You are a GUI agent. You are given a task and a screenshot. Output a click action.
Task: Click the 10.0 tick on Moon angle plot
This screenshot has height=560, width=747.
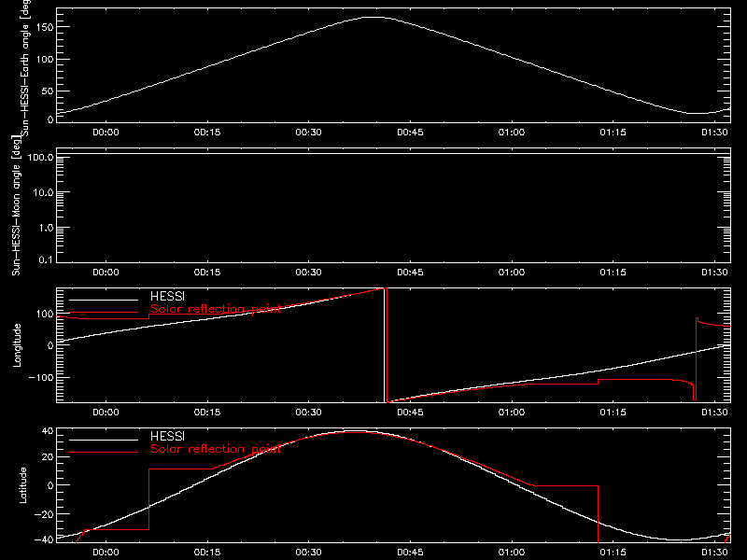pyautogui.click(x=43, y=192)
